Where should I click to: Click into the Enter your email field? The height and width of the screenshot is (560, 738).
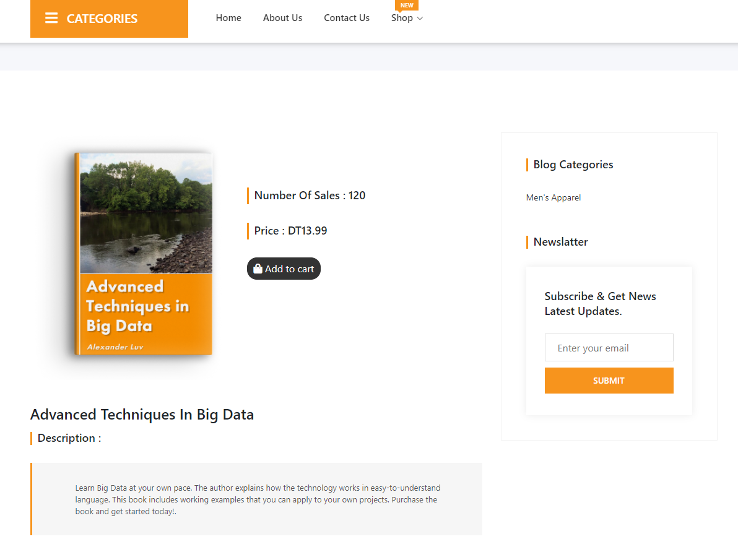click(609, 347)
